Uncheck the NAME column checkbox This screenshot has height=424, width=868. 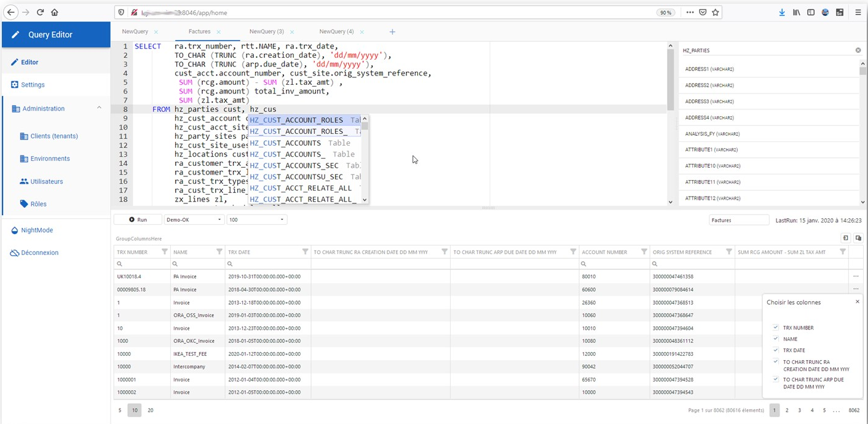point(775,339)
